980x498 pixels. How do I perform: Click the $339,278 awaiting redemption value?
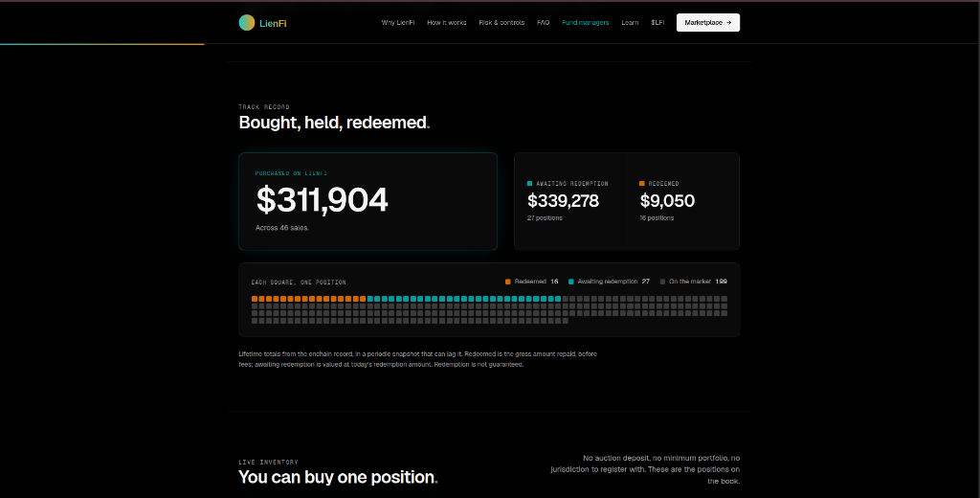pos(563,201)
